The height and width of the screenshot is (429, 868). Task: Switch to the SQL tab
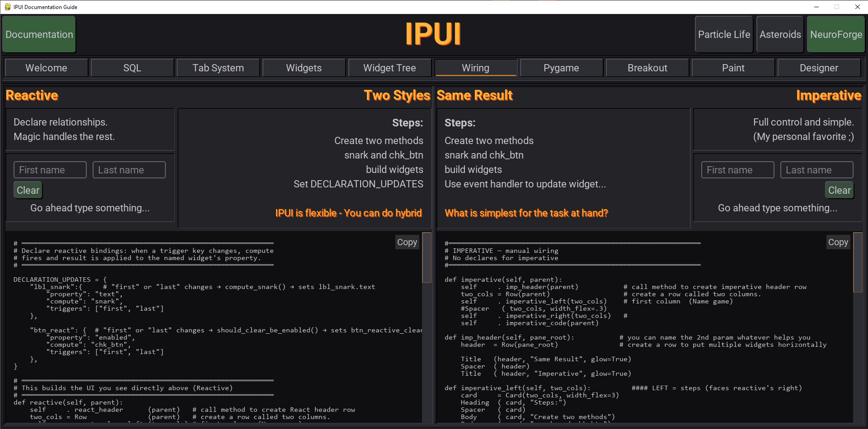[132, 68]
